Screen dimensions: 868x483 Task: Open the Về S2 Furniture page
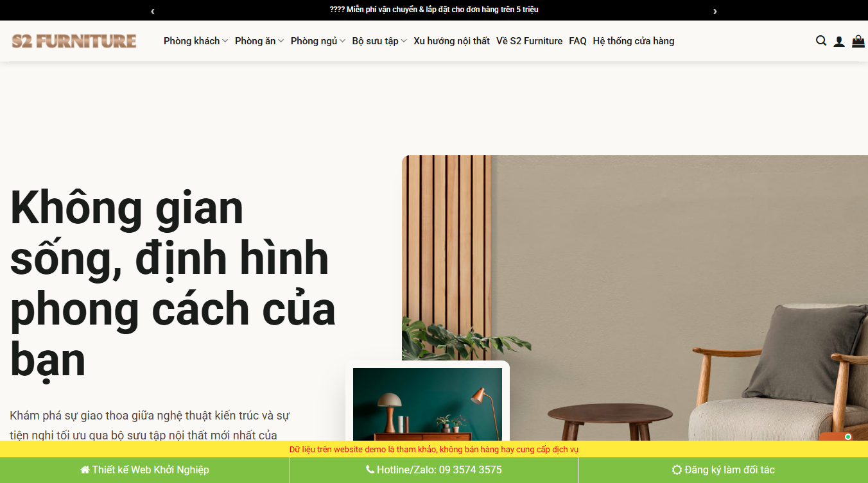coord(529,41)
